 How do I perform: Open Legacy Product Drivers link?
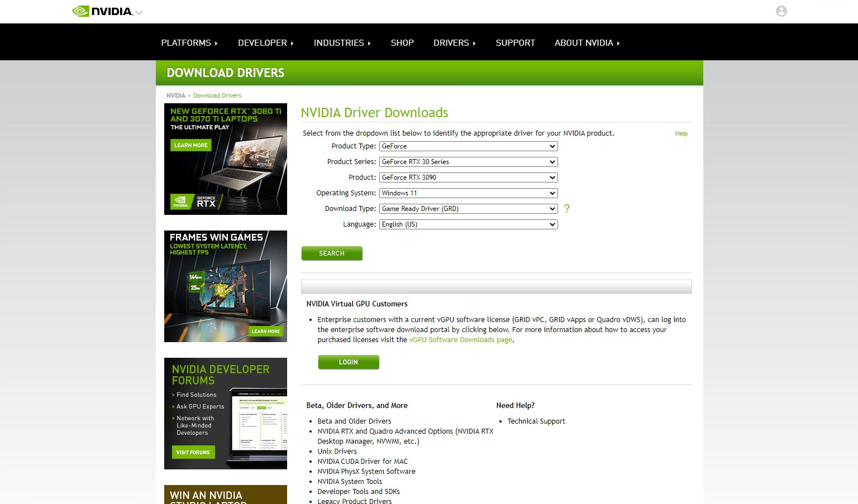click(x=355, y=501)
